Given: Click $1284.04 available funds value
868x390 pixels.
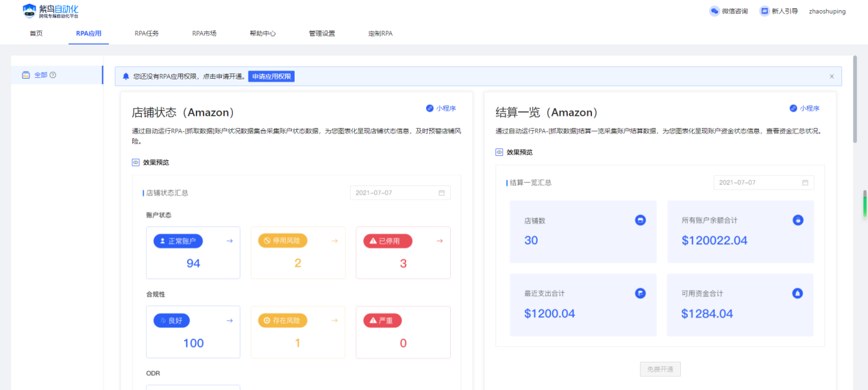Looking at the screenshot, I should (x=707, y=314).
